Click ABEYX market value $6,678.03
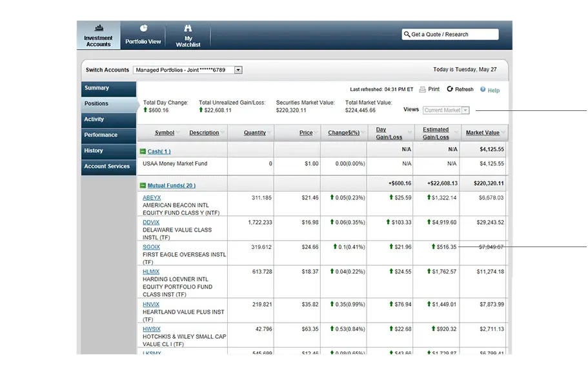Image resolution: width=588 pixels, height=382 pixels. (491, 197)
